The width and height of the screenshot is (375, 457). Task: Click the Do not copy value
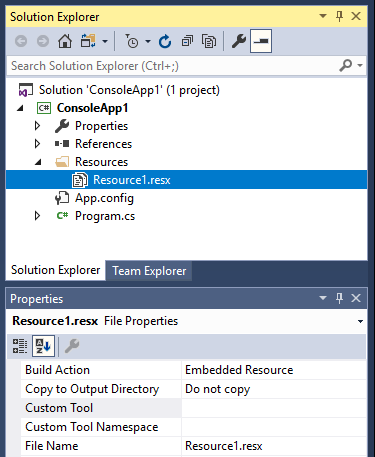coord(217,389)
